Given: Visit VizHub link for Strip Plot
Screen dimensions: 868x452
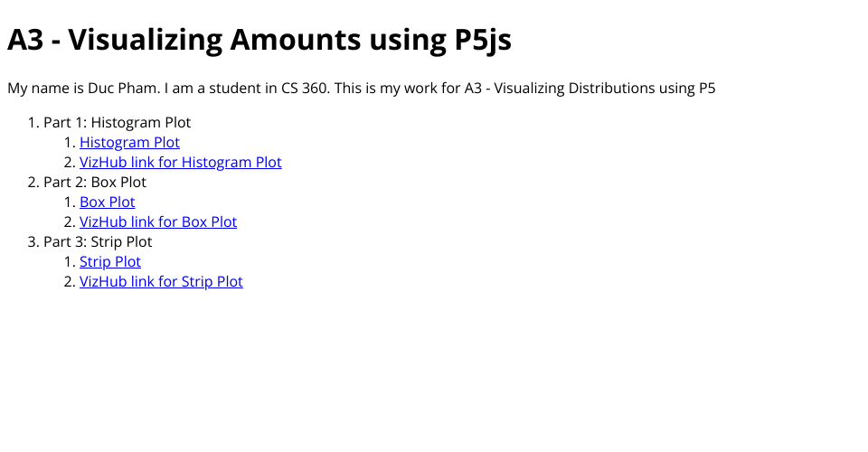Looking at the screenshot, I should [161, 282].
